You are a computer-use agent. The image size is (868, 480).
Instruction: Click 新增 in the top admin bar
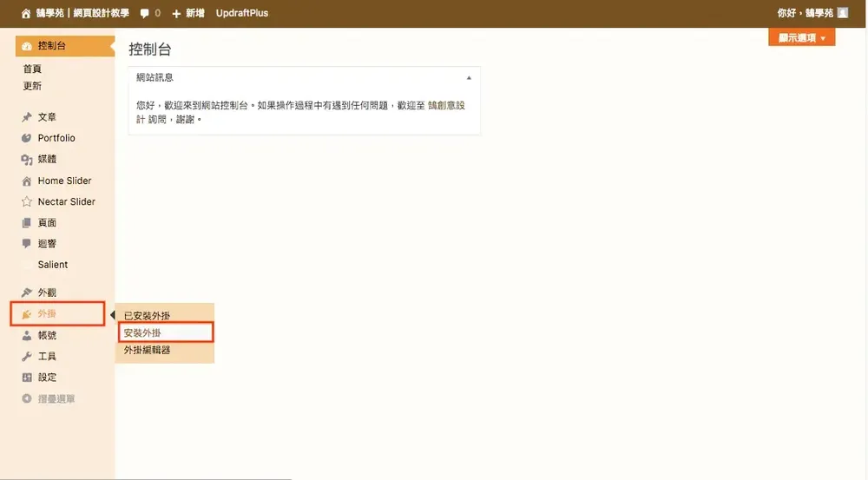[194, 13]
